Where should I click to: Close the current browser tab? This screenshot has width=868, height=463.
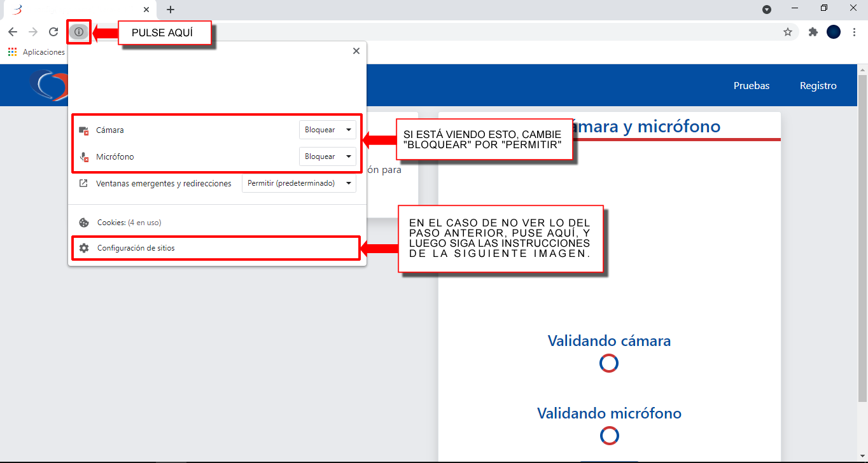coord(146,10)
